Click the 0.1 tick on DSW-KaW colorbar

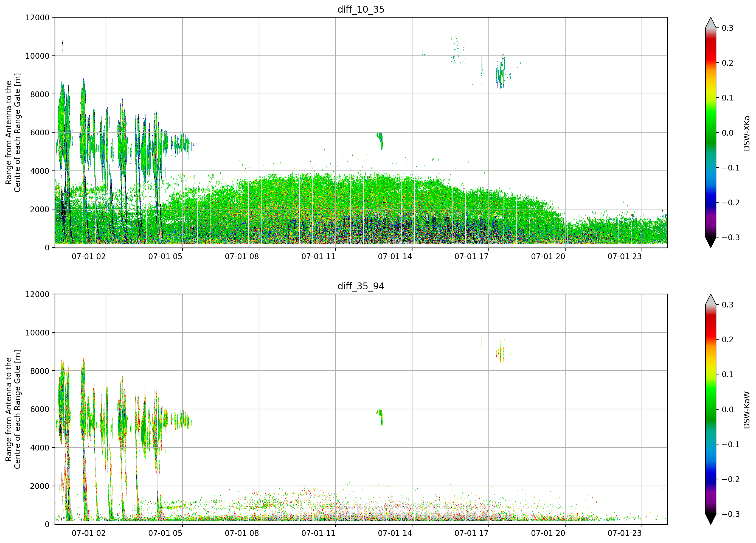point(728,374)
